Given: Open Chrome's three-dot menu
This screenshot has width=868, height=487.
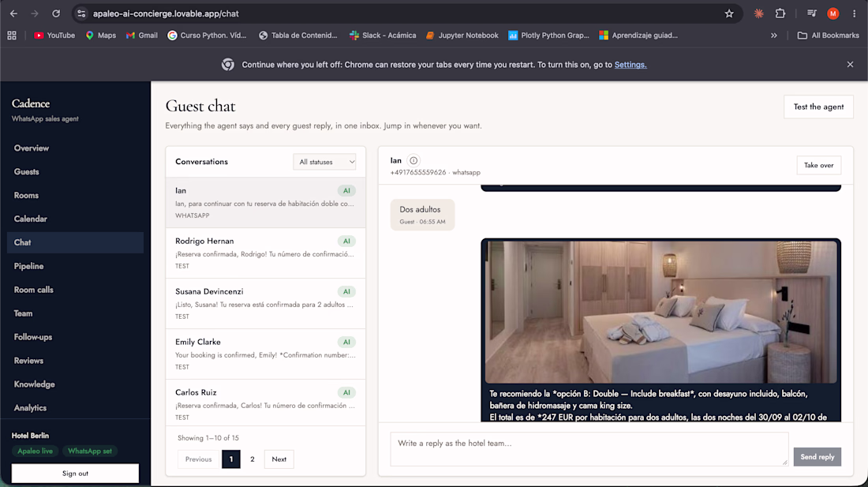Looking at the screenshot, I should click(x=854, y=14).
